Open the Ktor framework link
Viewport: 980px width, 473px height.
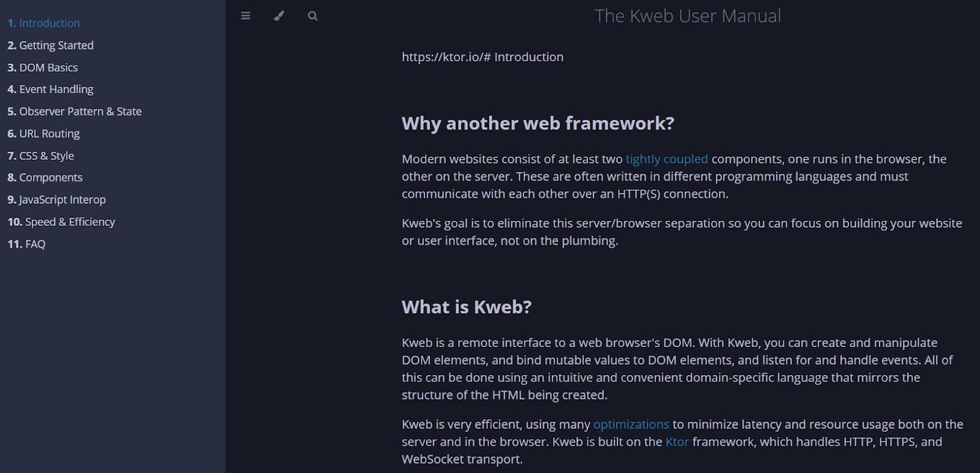pyautogui.click(x=677, y=442)
